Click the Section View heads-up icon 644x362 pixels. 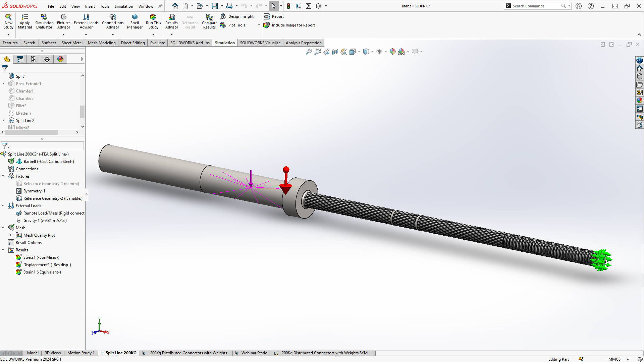coord(335,52)
